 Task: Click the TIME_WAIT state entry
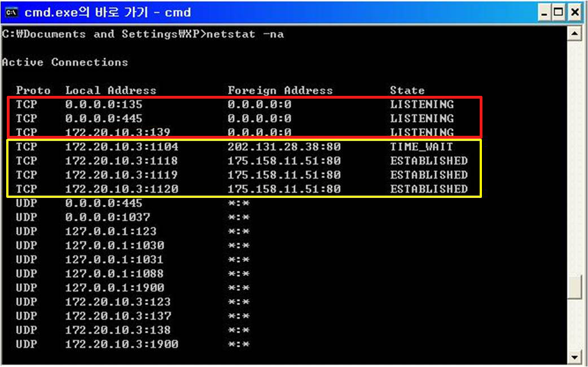coord(421,147)
